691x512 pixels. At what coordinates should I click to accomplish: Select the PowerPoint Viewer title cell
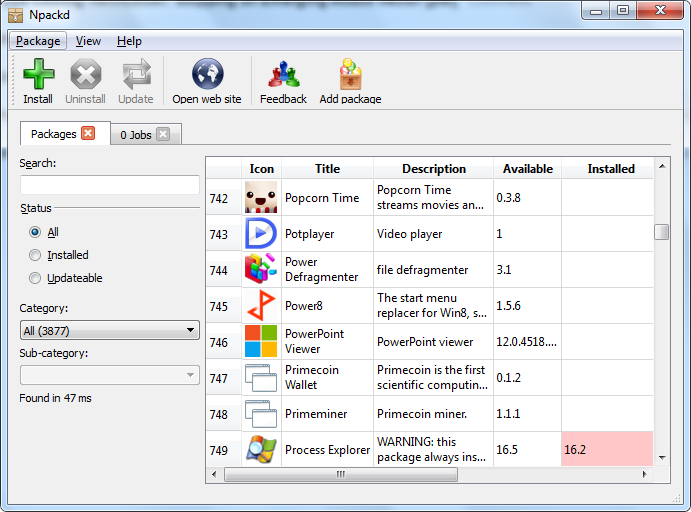(x=327, y=341)
